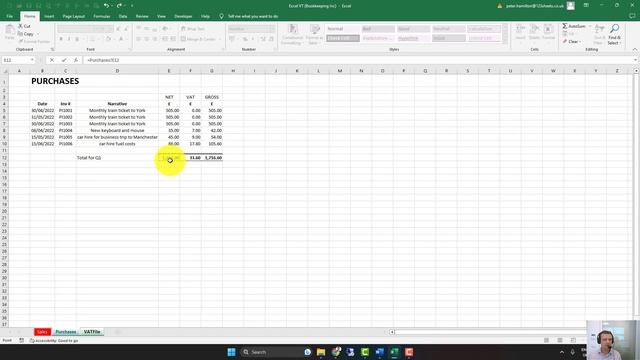Apply the Neutral cell style
The height and width of the screenshot is (360, 640).
449,29
